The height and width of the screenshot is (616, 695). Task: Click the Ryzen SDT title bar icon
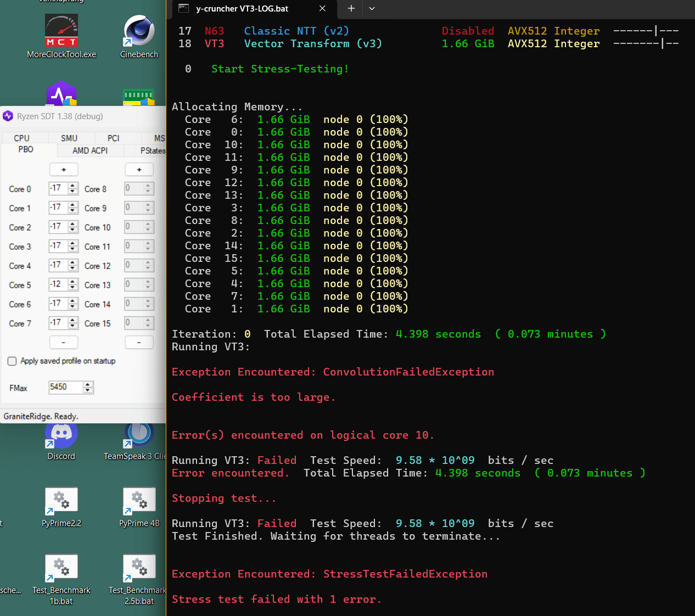coord(8,116)
